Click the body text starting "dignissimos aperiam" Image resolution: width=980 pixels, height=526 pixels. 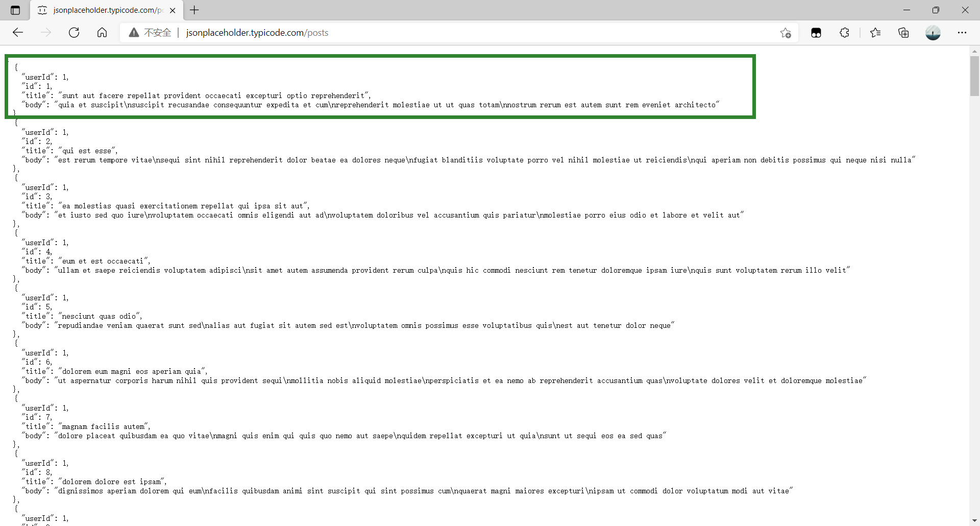tap(424, 491)
